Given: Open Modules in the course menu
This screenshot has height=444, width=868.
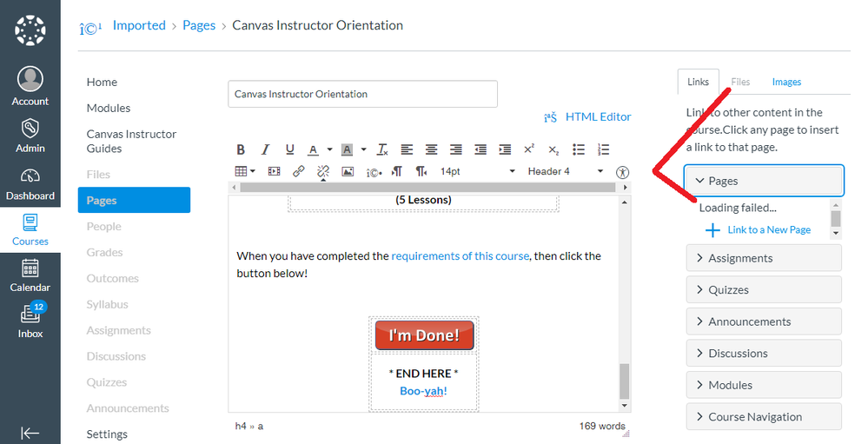Looking at the screenshot, I should coord(109,108).
